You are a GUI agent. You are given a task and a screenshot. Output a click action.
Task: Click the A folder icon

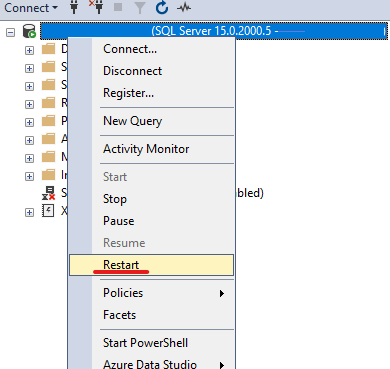coord(49,139)
